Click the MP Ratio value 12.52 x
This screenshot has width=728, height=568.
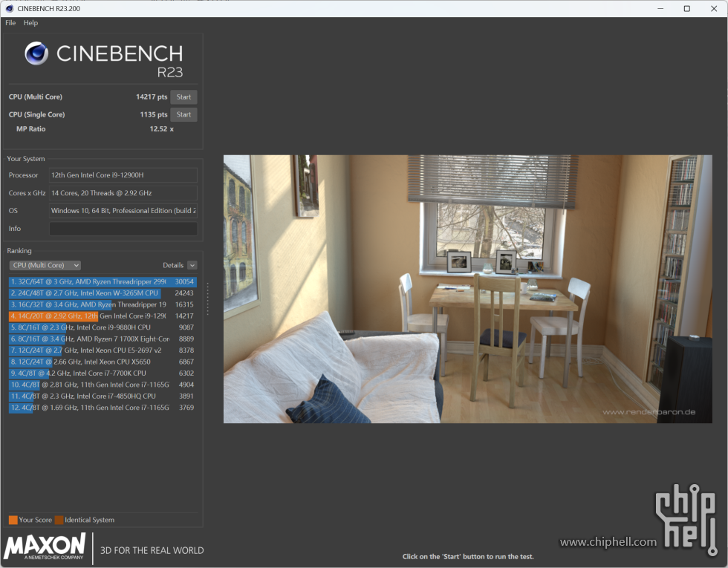pos(162,129)
